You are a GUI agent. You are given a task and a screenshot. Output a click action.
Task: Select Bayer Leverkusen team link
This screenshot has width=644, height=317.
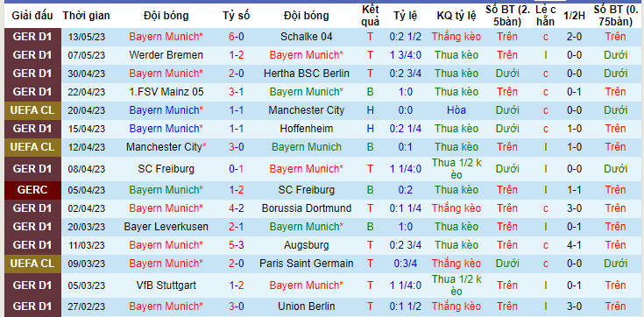166,227
